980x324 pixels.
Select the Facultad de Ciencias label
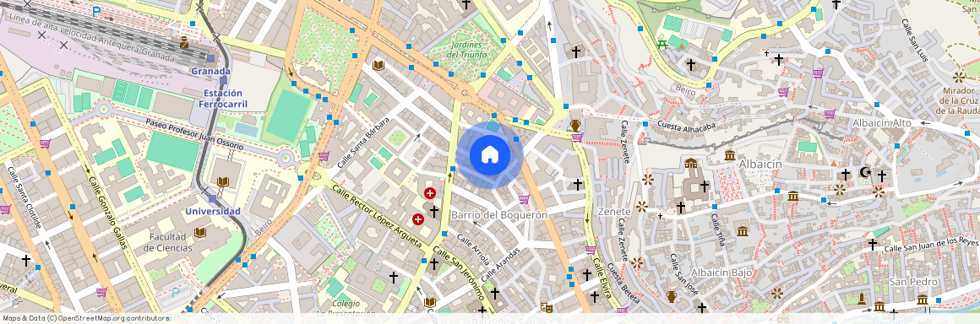(167, 242)
